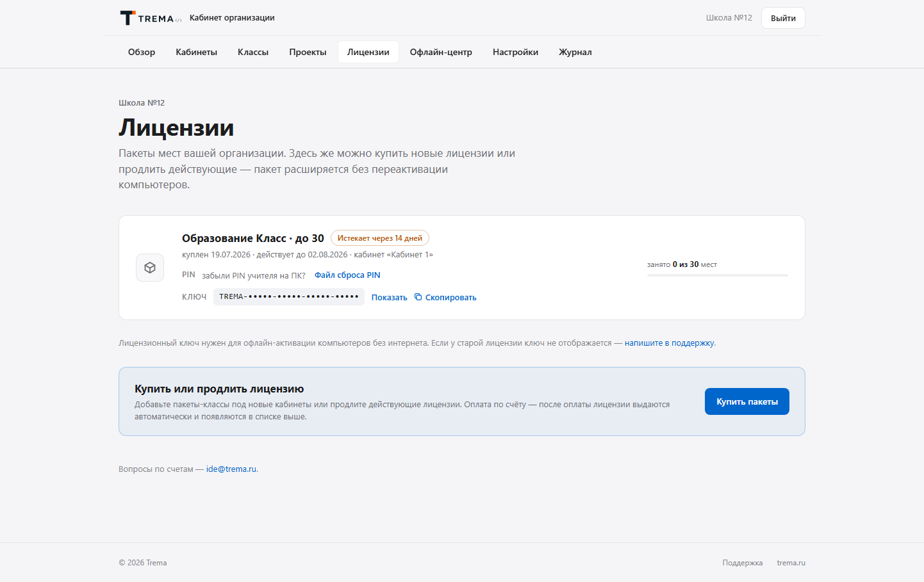Click the Лицензии page heading

pos(176,127)
